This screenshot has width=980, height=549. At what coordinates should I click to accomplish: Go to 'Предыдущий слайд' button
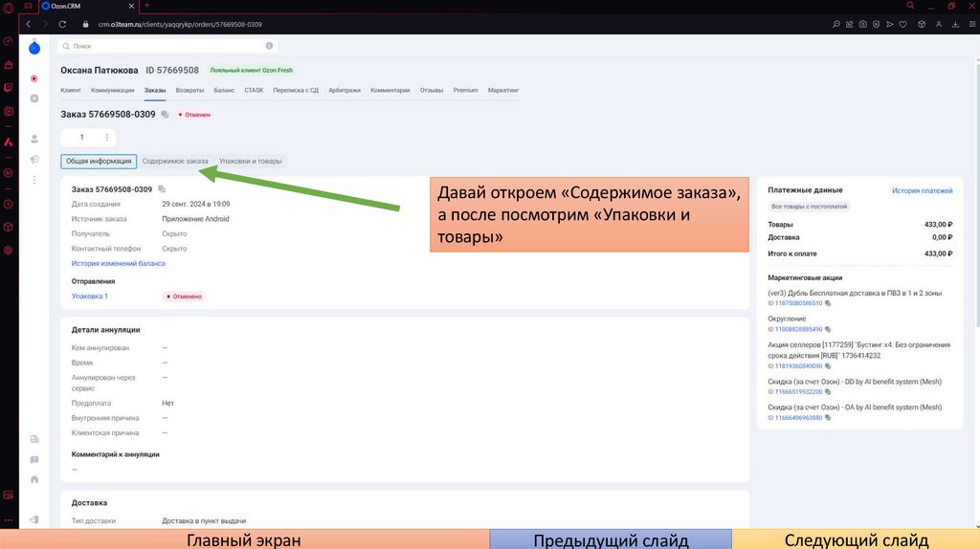point(611,539)
